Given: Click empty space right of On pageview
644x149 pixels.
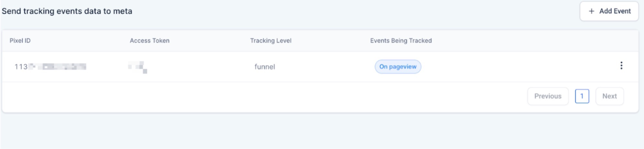Looking at the screenshot, I should [518, 67].
